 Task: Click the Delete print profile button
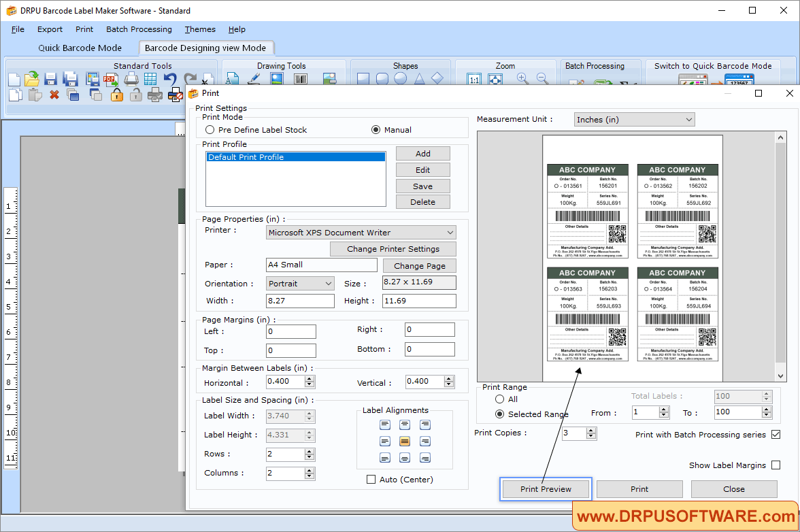tap(423, 202)
